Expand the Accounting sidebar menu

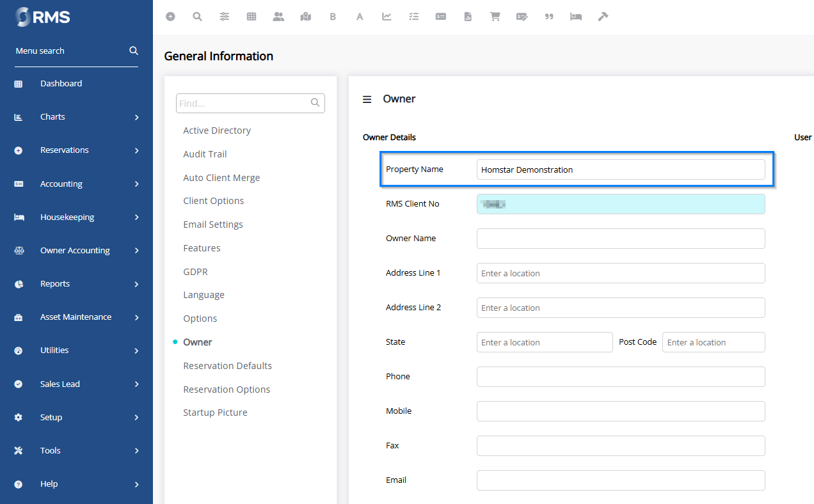coord(77,184)
